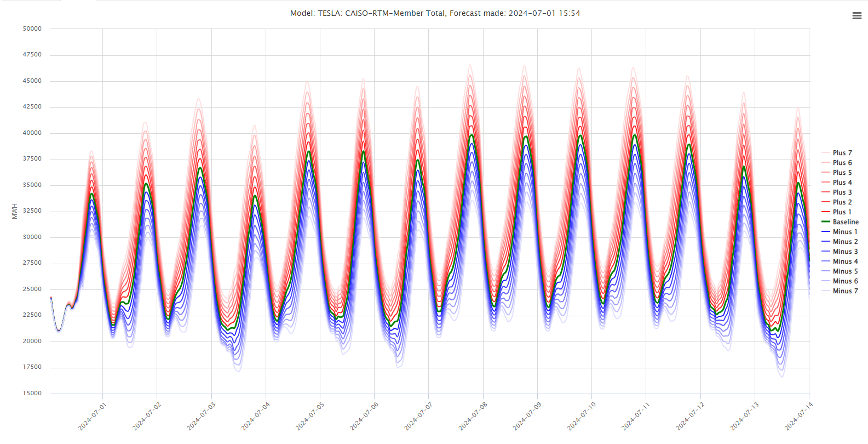
Task: Click the 37500 y-axis label
Action: 32,159
